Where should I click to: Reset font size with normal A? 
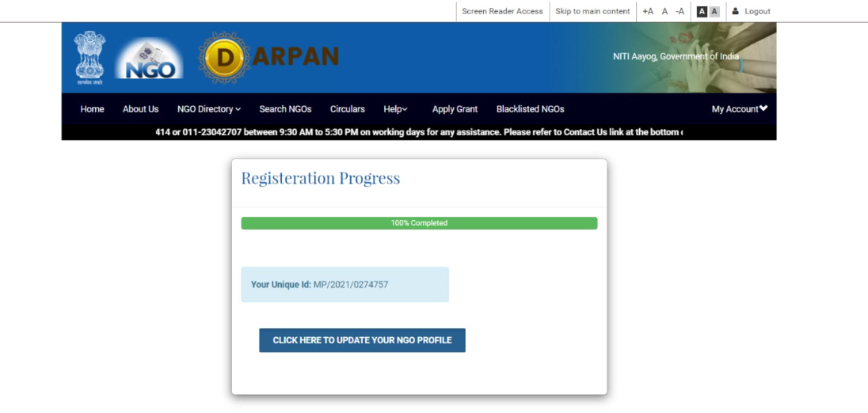pyautogui.click(x=664, y=11)
